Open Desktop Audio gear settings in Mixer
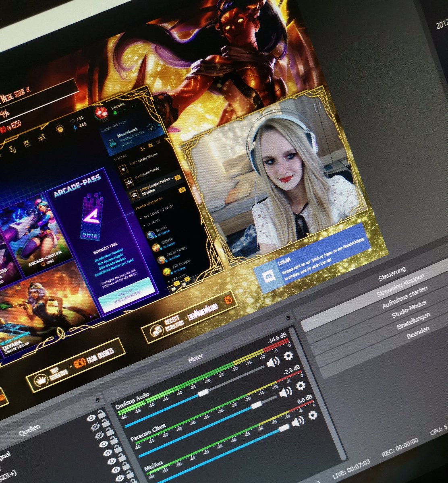 [288, 356]
